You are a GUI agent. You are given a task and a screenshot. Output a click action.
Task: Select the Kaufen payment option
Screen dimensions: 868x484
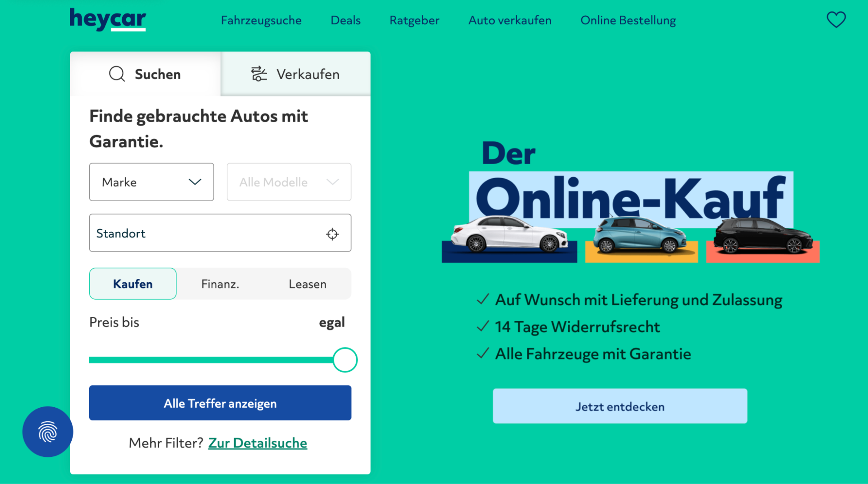tap(133, 284)
